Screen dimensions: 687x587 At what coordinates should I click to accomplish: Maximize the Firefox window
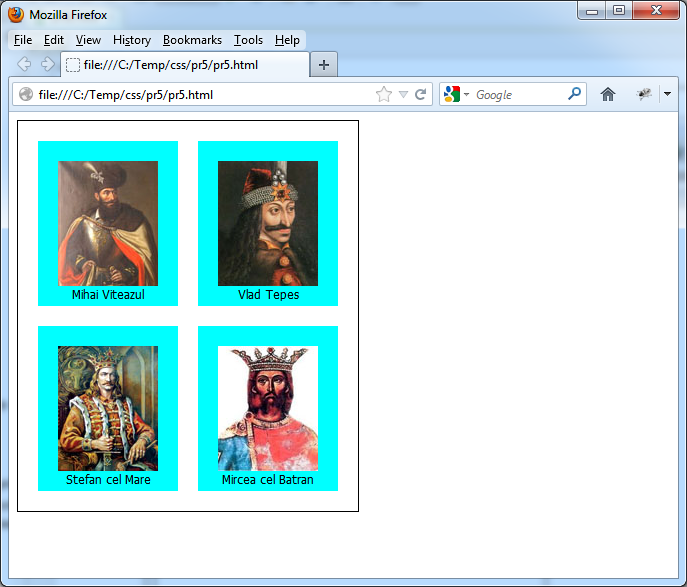(619, 11)
